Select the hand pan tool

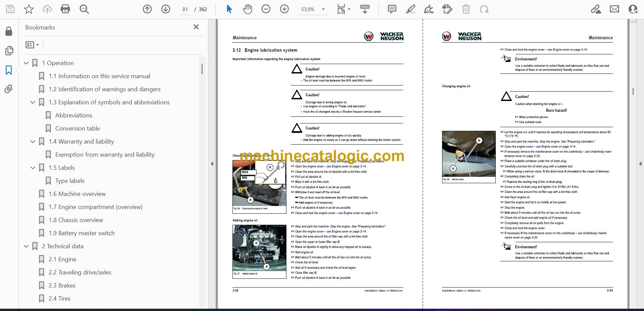coord(248,9)
